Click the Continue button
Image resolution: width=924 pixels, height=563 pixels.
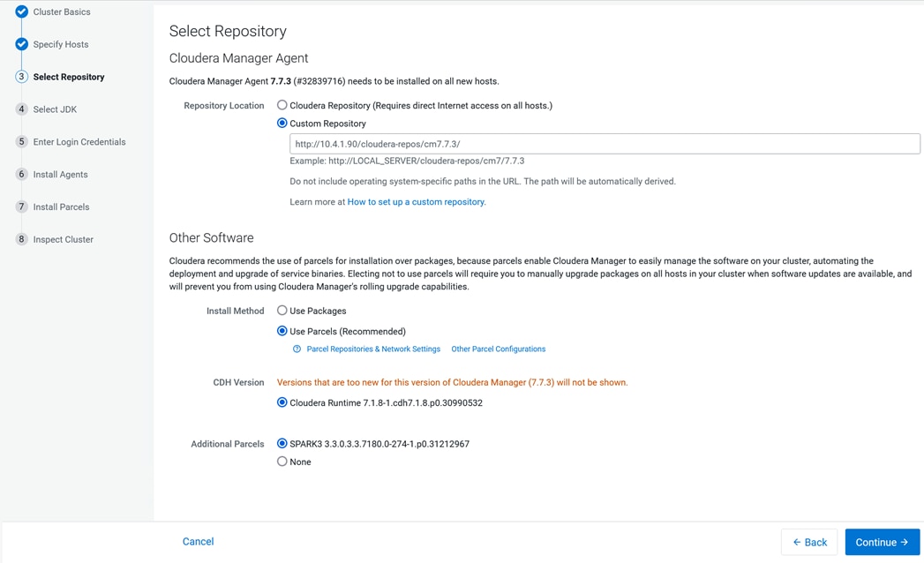(x=883, y=542)
